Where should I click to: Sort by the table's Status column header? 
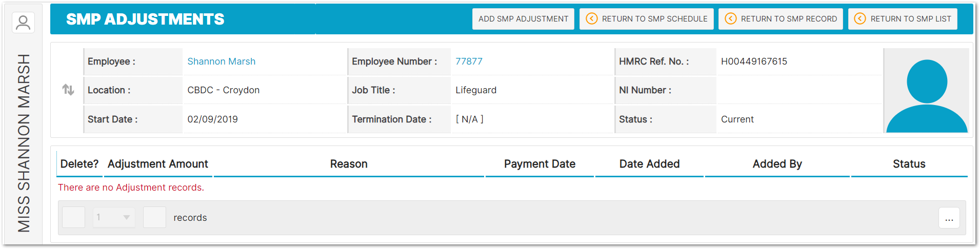[909, 164]
